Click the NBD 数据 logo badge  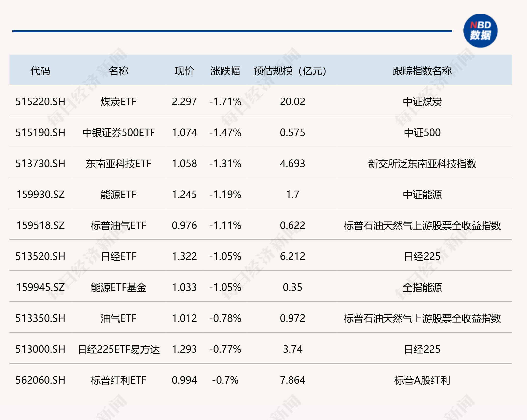pos(480,31)
